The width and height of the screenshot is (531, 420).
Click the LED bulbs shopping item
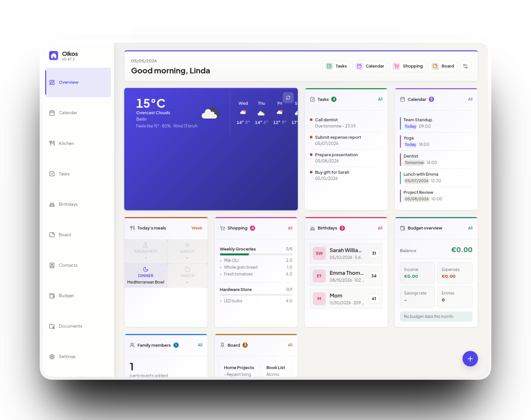[256, 301]
